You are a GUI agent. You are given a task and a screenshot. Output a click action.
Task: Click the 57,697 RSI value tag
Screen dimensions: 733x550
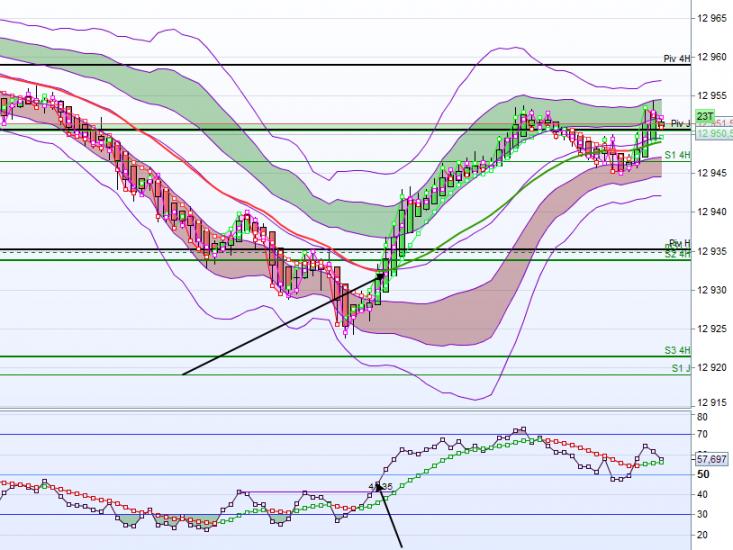point(711,459)
